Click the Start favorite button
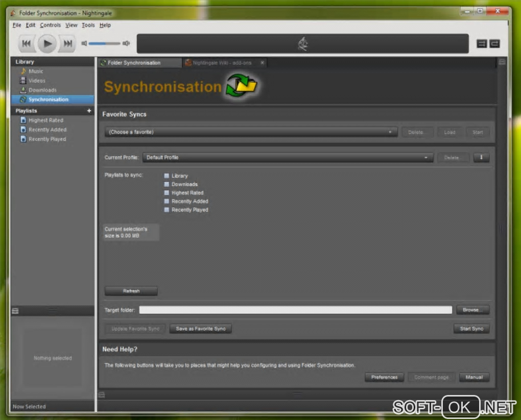Viewport: 521px width, 420px height. pos(478,132)
